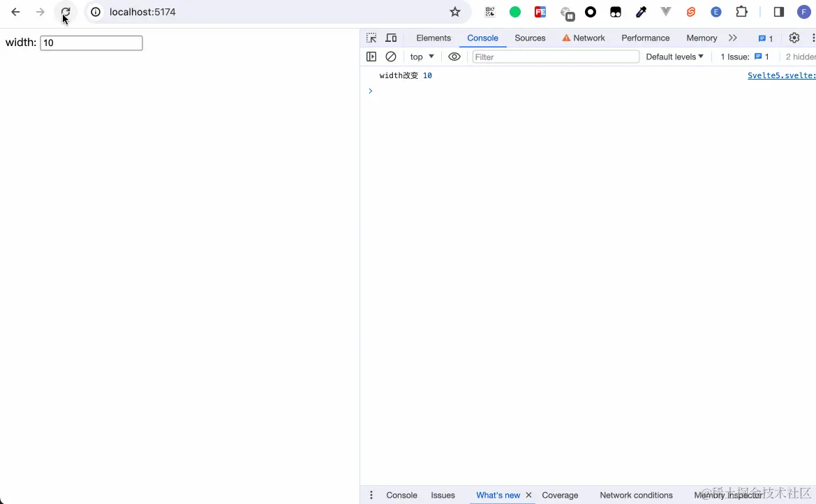816x504 pixels.
Task: Toggle device toolbar emulation mode
Action: [x=391, y=38]
